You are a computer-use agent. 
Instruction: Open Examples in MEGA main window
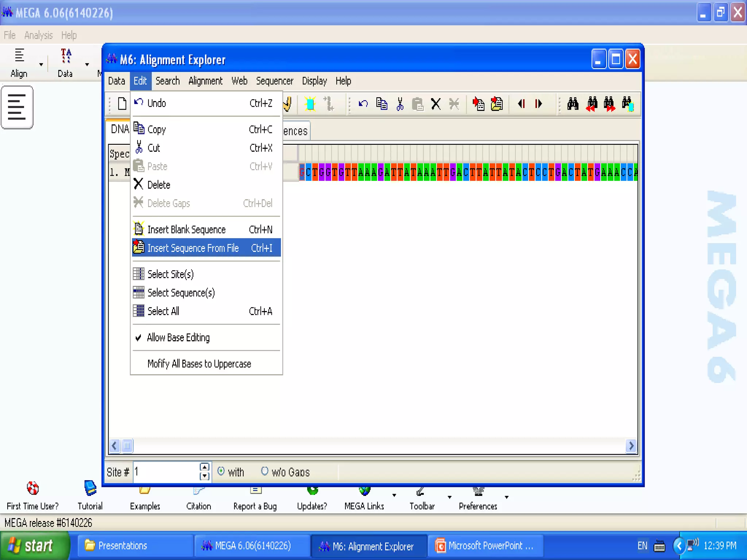tap(145, 499)
